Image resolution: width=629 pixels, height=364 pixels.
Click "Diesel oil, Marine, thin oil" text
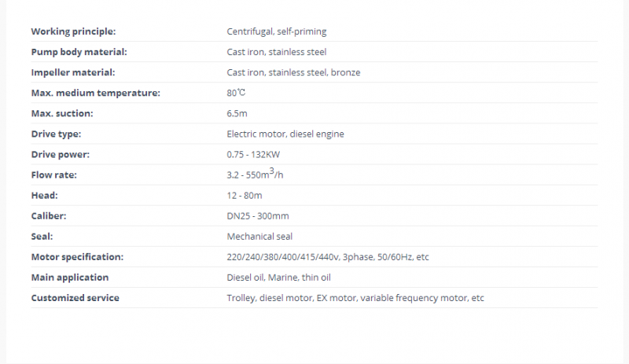[x=280, y=278]
